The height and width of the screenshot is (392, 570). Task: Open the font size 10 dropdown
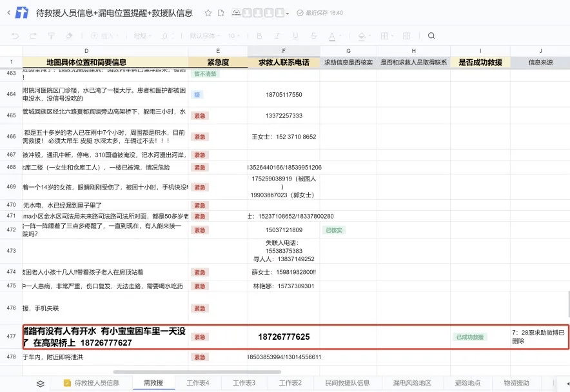[x=234, y=35]
